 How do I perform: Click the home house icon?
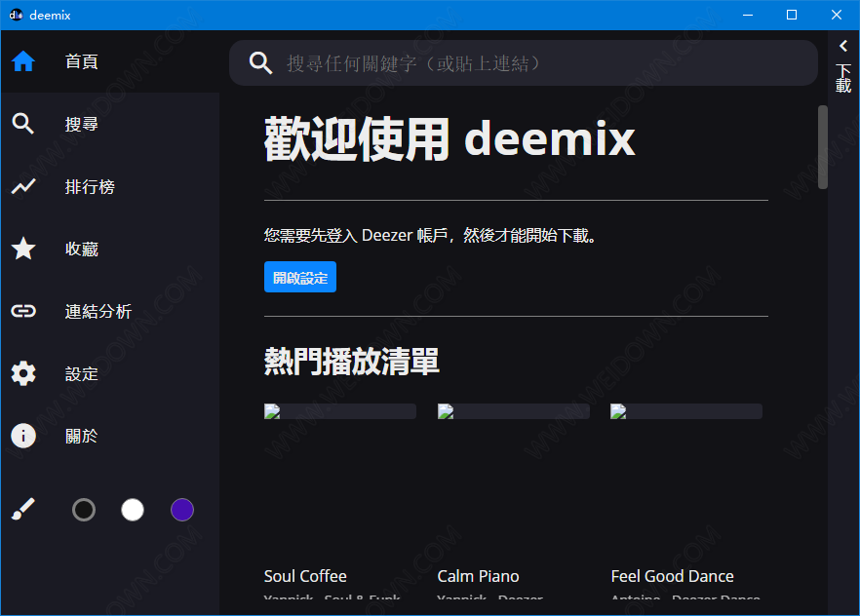tap(23, 61)
